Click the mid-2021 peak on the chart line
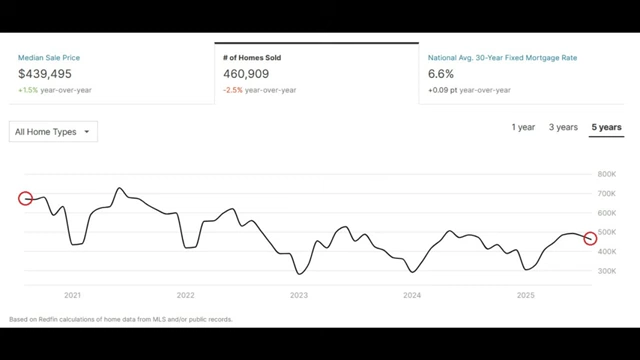Screen dimensions: 640x360 [119, 188]
